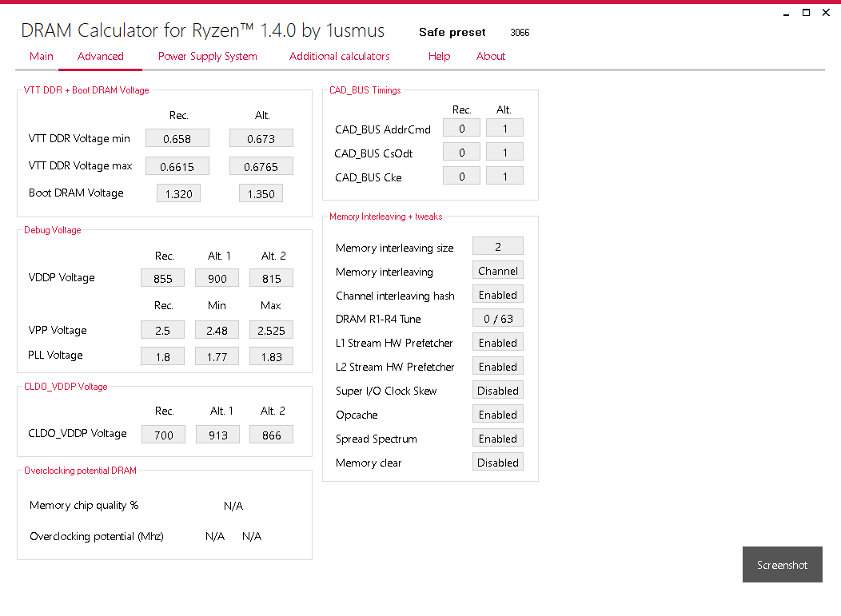841x616 pixels.
Task: Select CLDO_VDDP Voltage Alt. 1 field 913
Action: (x=217, y=435)
